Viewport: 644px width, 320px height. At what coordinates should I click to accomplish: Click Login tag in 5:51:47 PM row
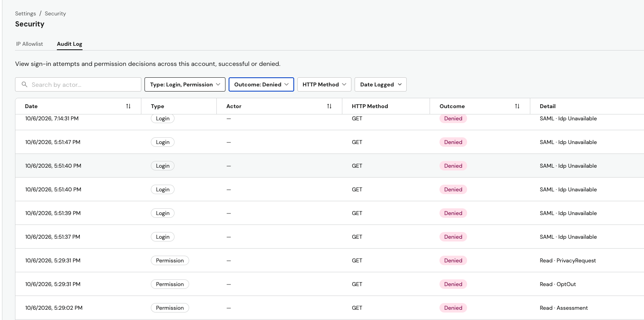click(163, 142)
